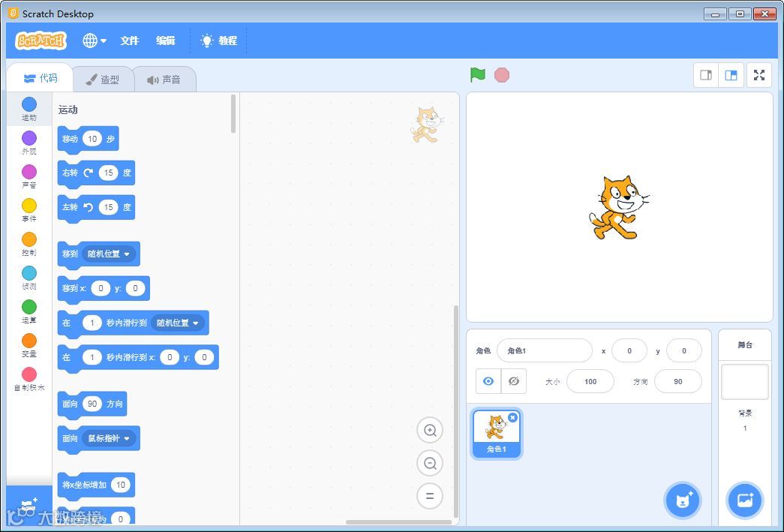Image resolution: width=784 pixels, height=532 pixels.
Task: Switch to the 代码 tab
Action: point(40,79)
